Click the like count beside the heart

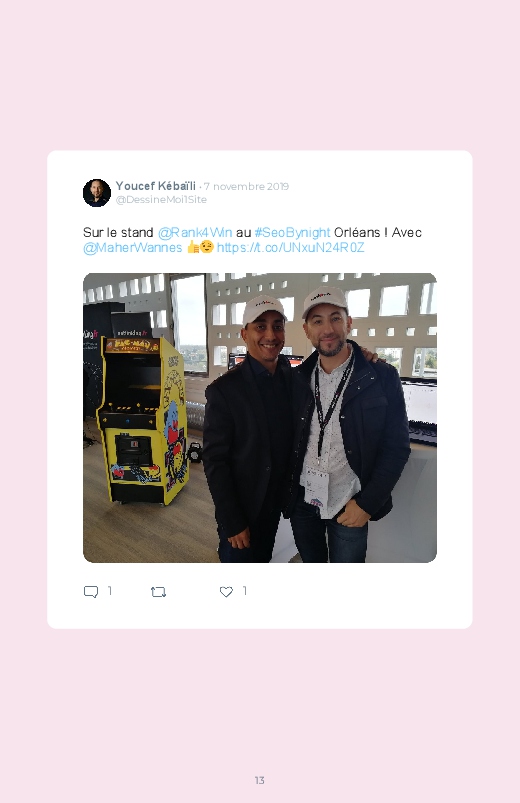pyautogui.click(x=245, y=591)
